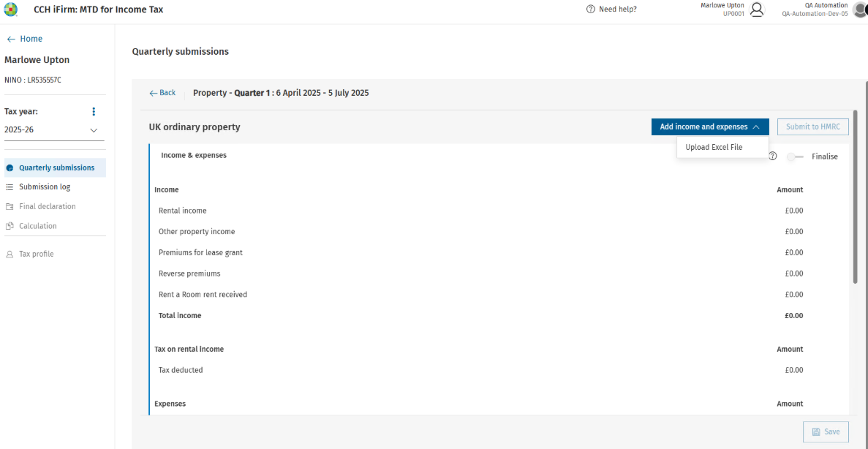Click the Tax profile person icon
868x449 pixels.
10,254
